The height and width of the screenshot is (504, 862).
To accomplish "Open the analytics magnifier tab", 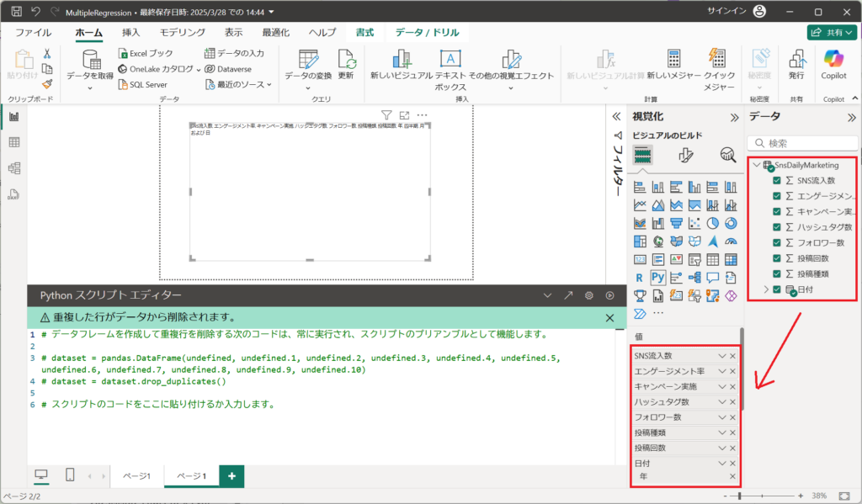I will [x=728, y=155].
